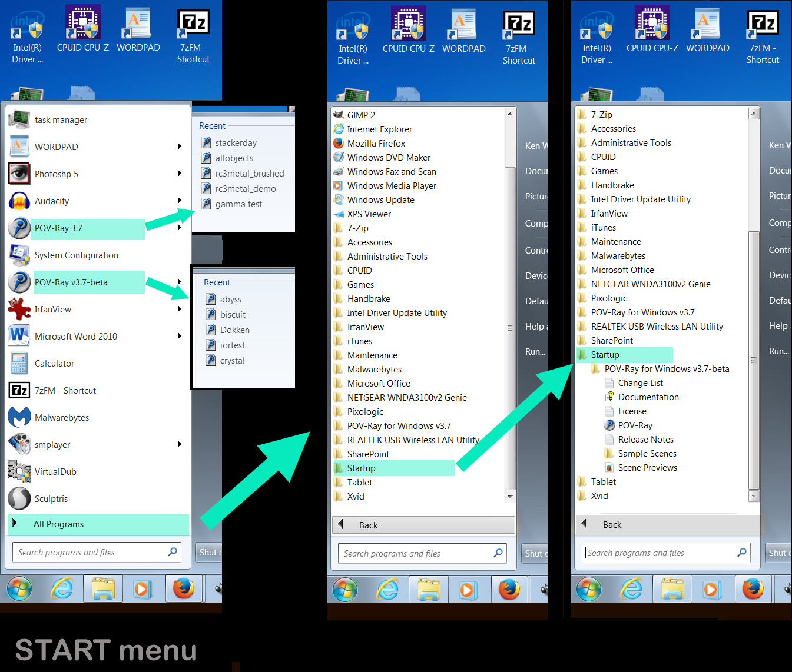Open VirtualDub from the Start menu
Image resolution: width=792 pixels, height=672 pixels.
click(55, 472)
